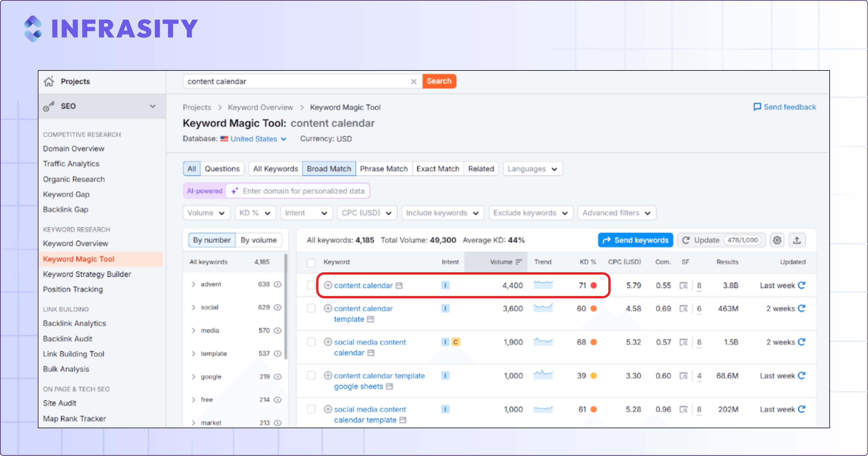Open SERP icon for 'content calendar template google sheets'
Image resolution: width=868 pixels, height=456 pixels.
coord(683,376)
